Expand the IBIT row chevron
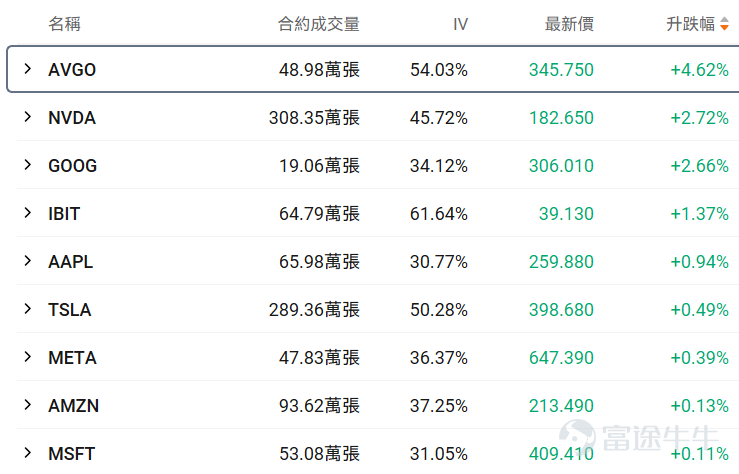This screenshot has height=474, width=739. [28, 213]
